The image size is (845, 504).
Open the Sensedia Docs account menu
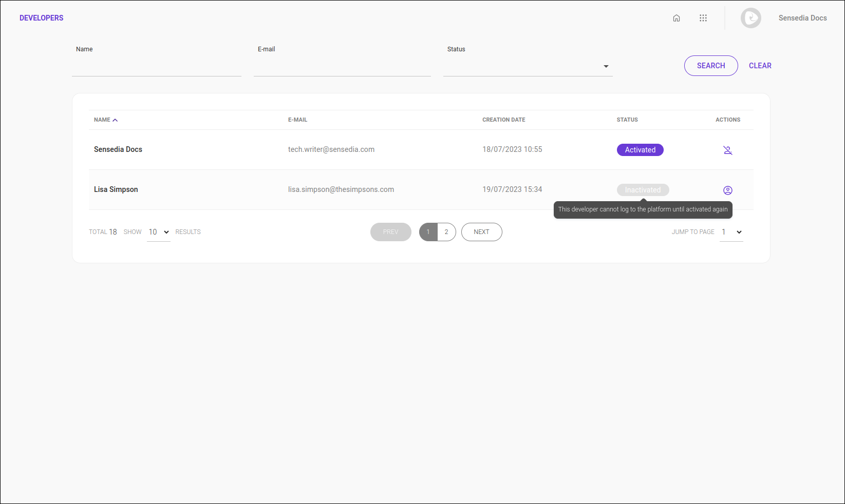click(x=802, y=17)
